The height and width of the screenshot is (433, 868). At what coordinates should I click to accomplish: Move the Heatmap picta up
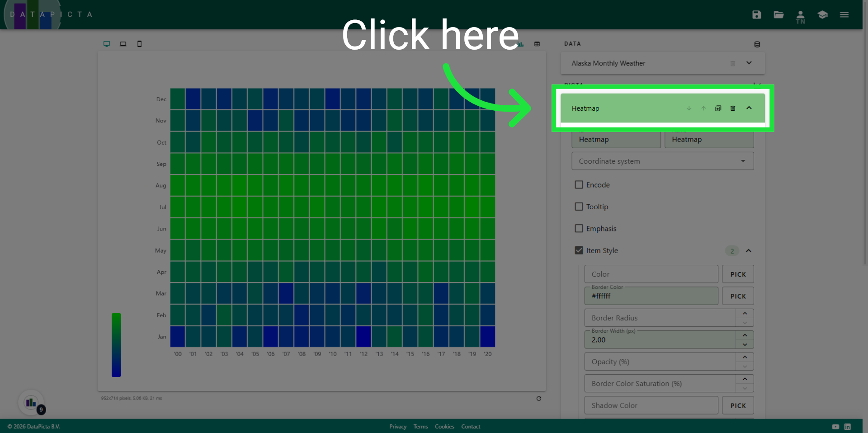click(703, 108)
